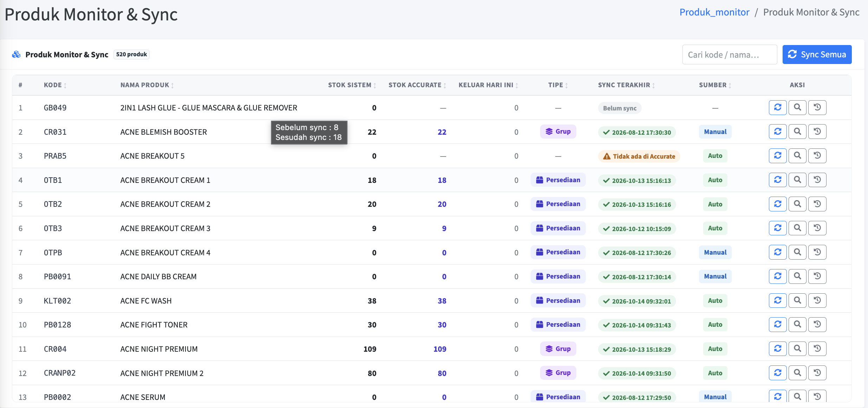Open the Produk_monitor breadcrumb link
This screenshot has height=408, width=868.
714,12
